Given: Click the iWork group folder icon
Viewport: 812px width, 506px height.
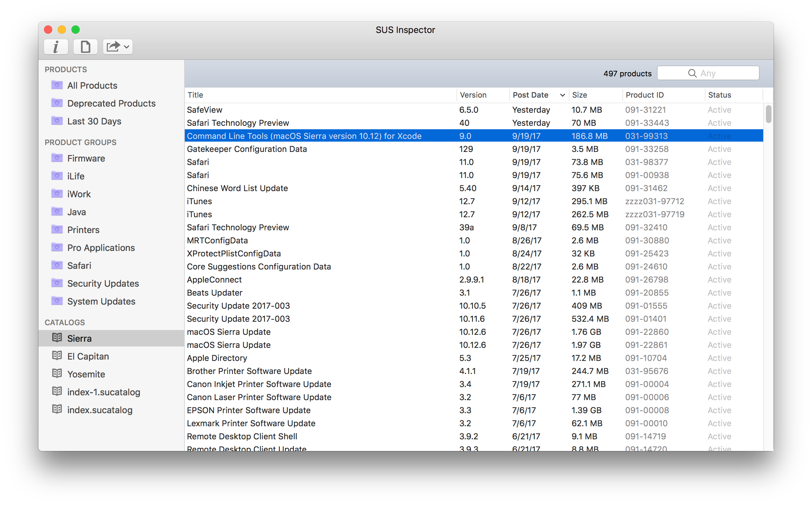Looking at the screenshot, I should 57,194.
